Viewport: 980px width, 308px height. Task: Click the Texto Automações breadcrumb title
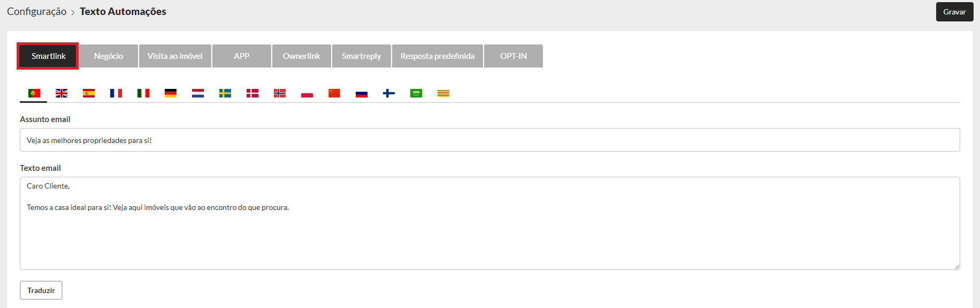(x=123, y=11)
